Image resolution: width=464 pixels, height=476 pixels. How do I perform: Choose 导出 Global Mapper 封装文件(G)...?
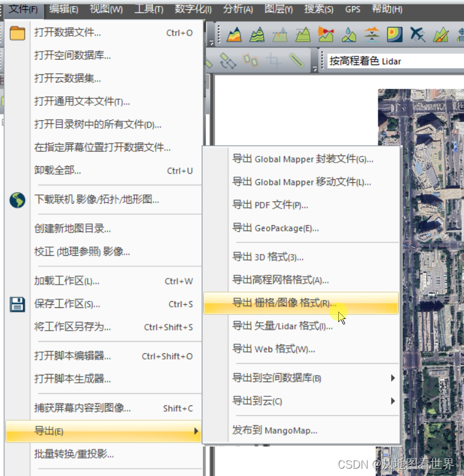301,159
